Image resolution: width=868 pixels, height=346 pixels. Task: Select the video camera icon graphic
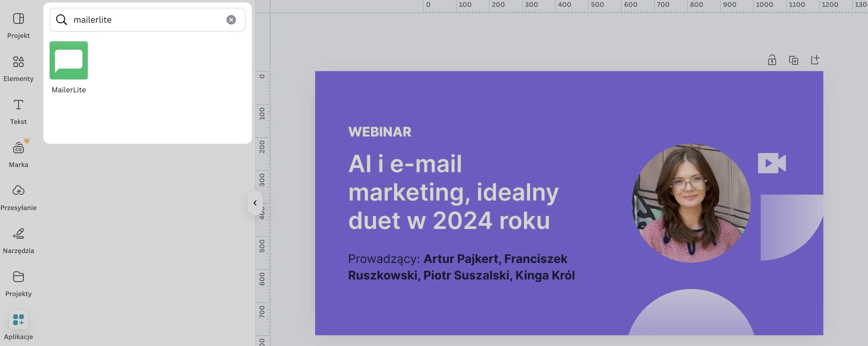pos(772,163)
